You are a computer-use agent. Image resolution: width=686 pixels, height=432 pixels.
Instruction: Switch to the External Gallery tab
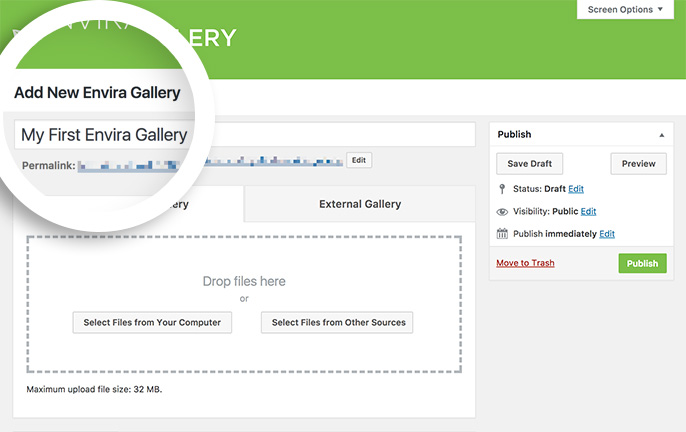click(x=360, y=204)
